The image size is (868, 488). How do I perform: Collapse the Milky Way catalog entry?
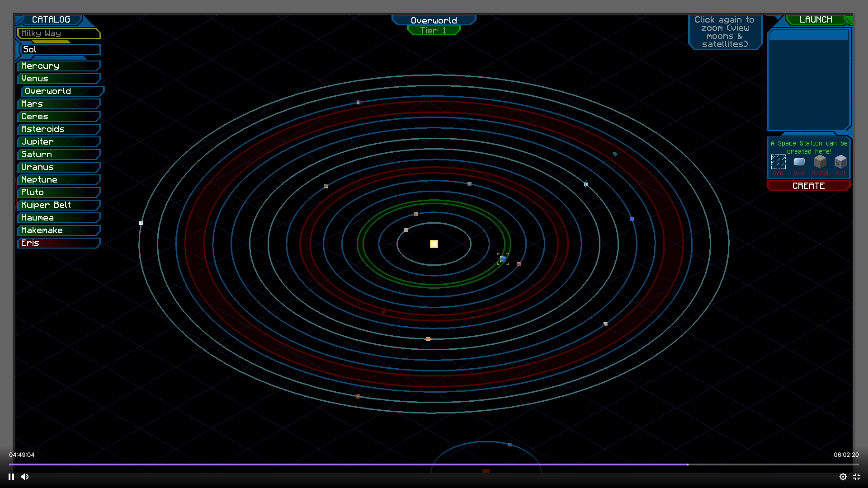58,33
